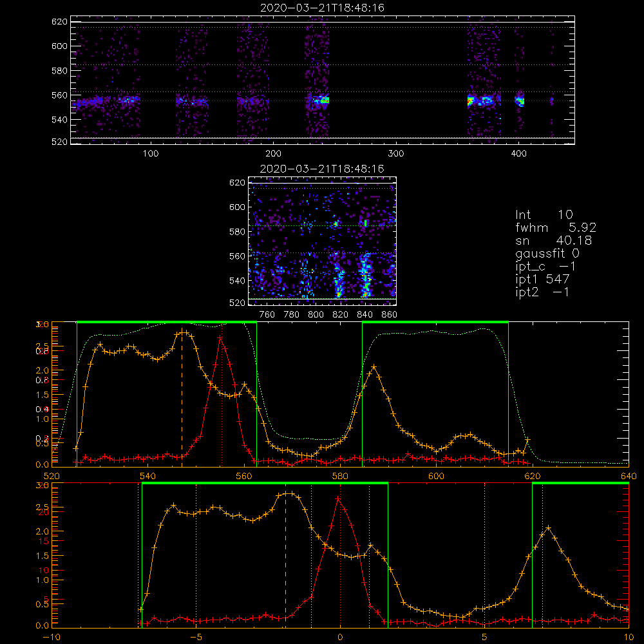Click x-axis label 580 of profile plot
644x644 pixels.
click(340, 476)
